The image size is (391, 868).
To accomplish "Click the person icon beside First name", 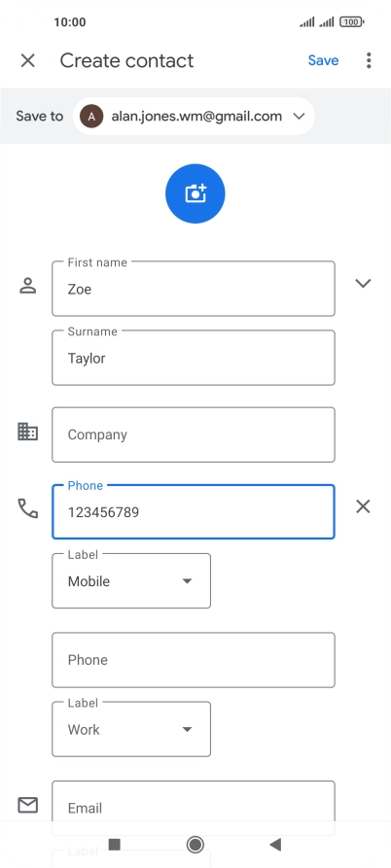I will (x=27, y=286).
